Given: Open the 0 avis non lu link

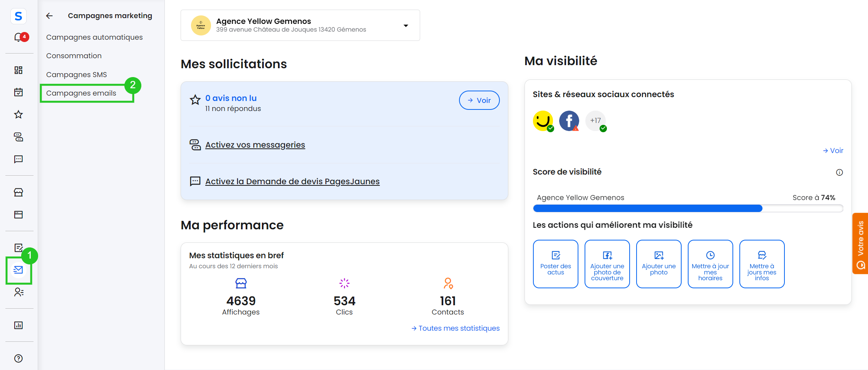Looking at the screenshot, I should [x=231, y=98].
